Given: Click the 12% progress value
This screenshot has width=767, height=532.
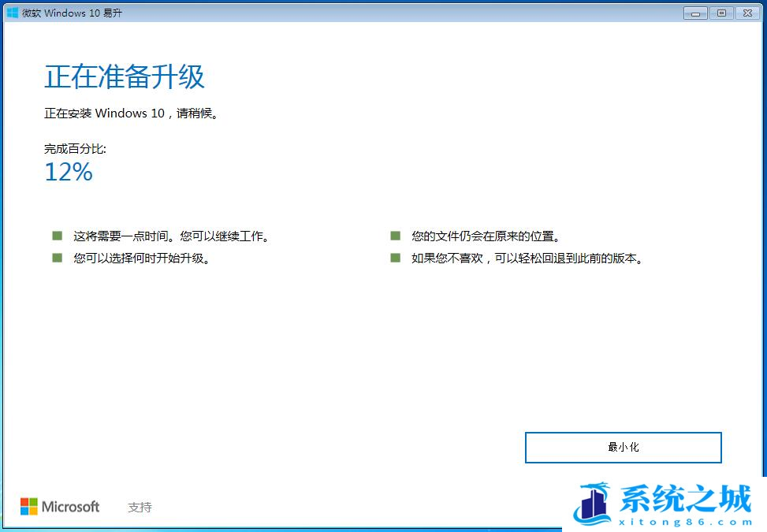Looking at the screenshot, I should tap(69, 172).
